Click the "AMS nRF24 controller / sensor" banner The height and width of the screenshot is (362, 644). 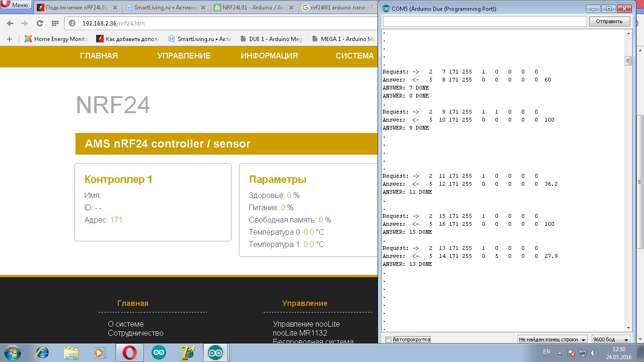coord(227,144)
